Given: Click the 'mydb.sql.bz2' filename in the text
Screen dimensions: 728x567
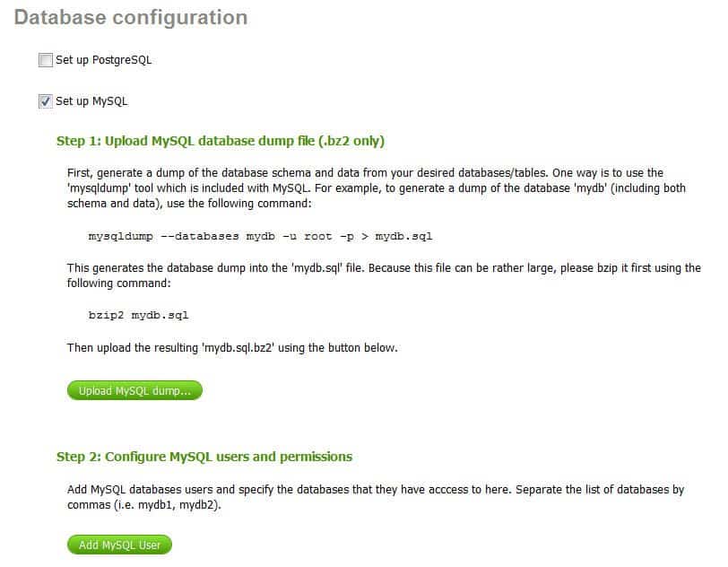Looking at the screenshot, I should tap(238, 347).
